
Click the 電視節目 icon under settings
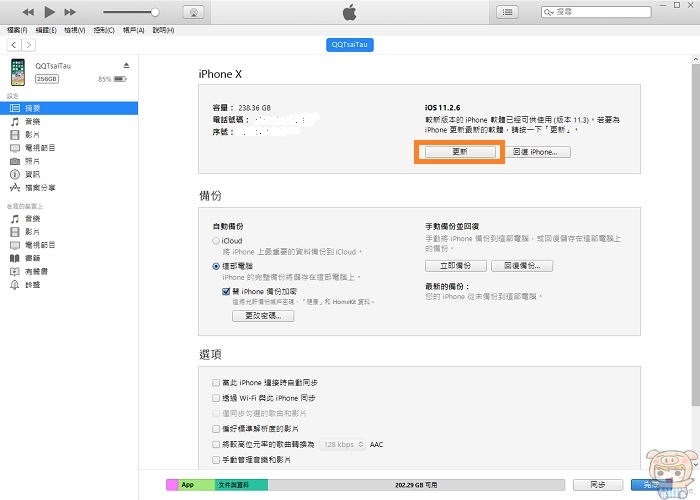coord(15,148)
